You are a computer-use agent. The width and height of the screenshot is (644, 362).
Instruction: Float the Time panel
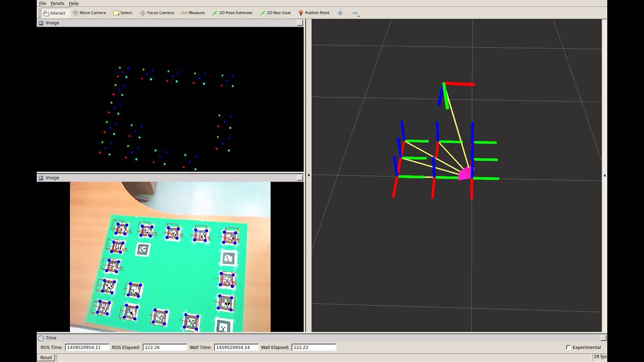[x=603, y=338]
